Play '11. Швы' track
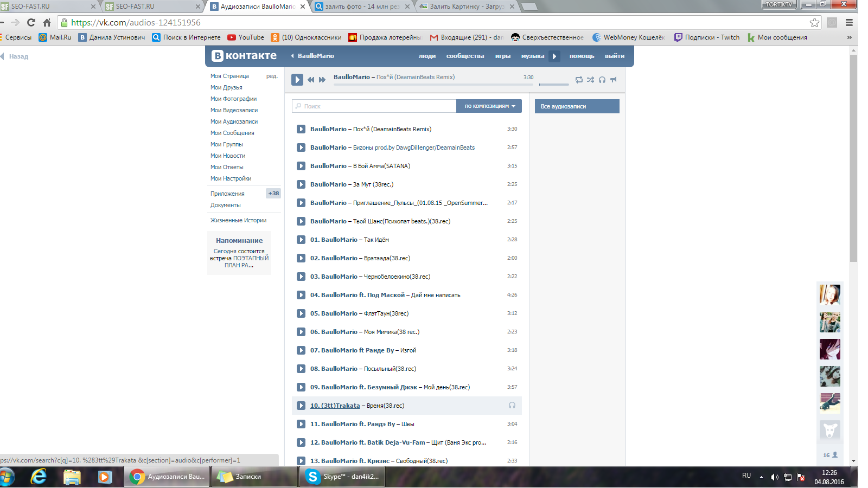This screenshot has width=868, height=488. click(x=301, y=424)
